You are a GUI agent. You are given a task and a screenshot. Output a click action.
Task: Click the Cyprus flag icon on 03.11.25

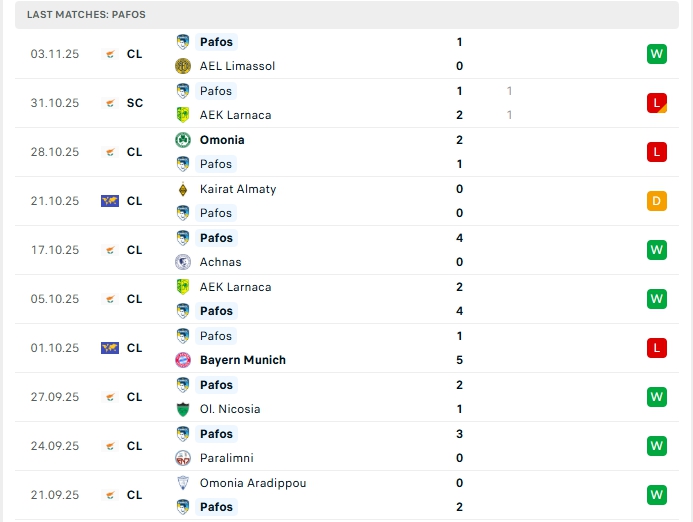coord(110,54)
